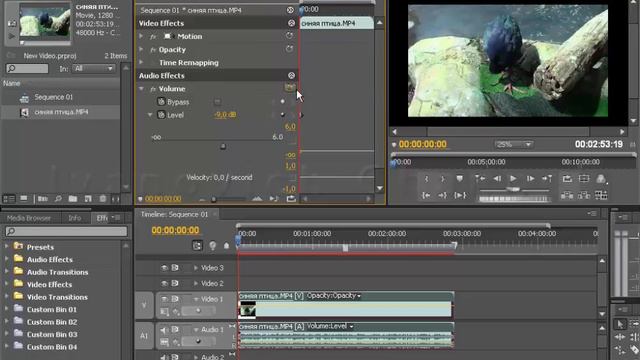
Task: Go to next marker in Program Monitor
Action: click(547, 179)
